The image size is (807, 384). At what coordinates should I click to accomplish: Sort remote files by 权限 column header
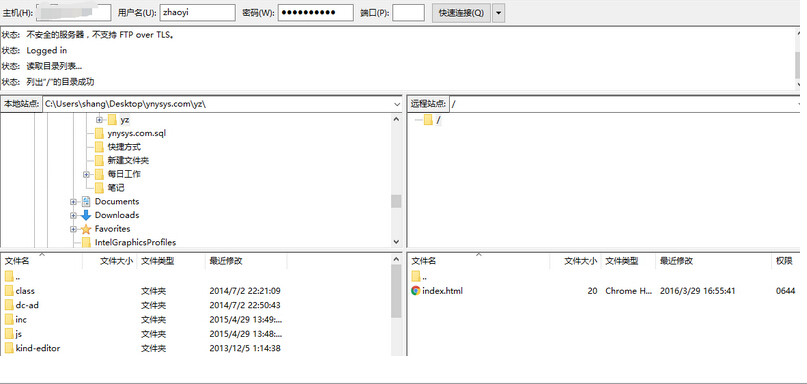point(785,261)
